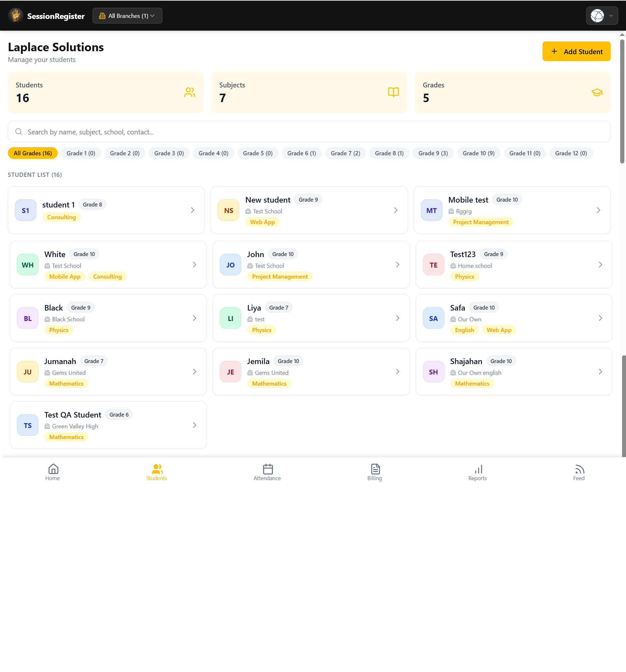
Task: Click the Consulting tag on student 1
Action: (x=62, y=217)
